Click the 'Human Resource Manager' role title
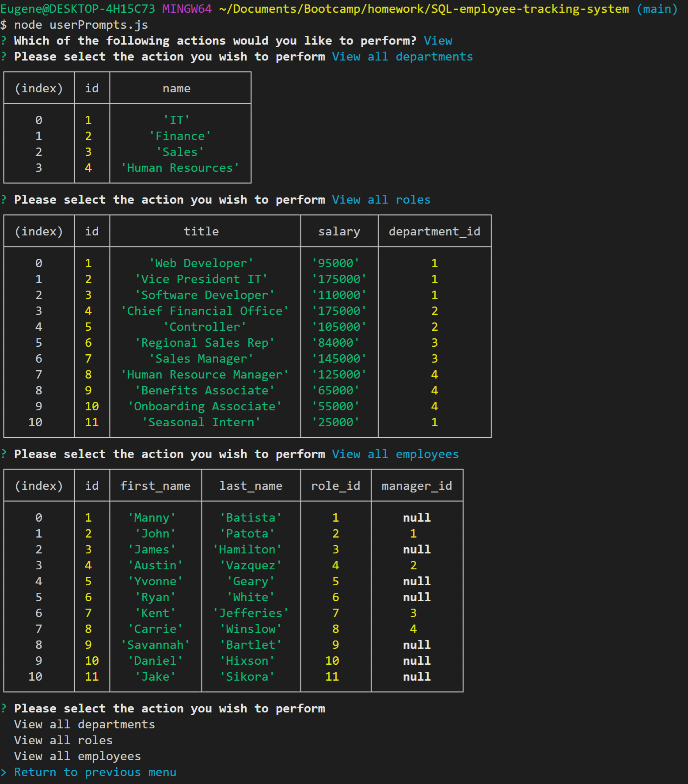 205,375
